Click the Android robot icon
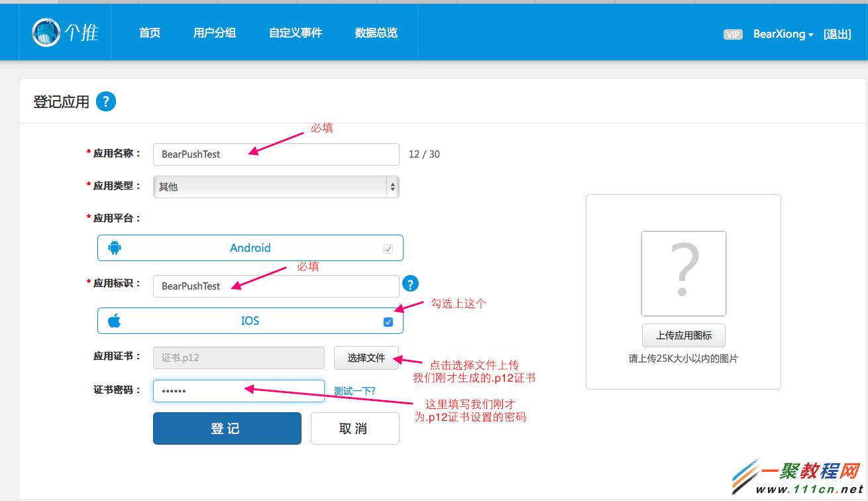 click(x=115, y=248)
